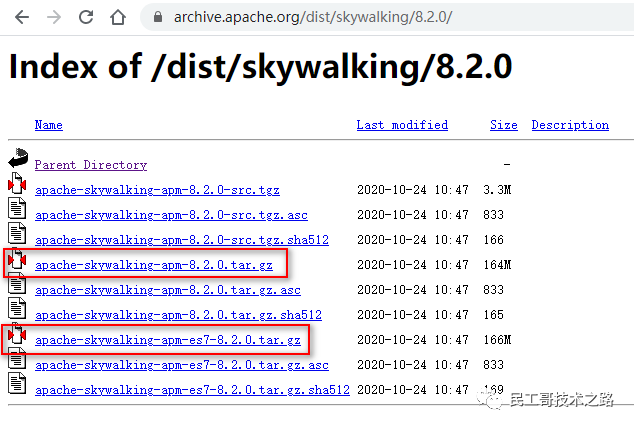Click the archive icon beside apm-es7-8.2.0.tar.gz
Screen dimensions: 634x428
click(17, 333)
